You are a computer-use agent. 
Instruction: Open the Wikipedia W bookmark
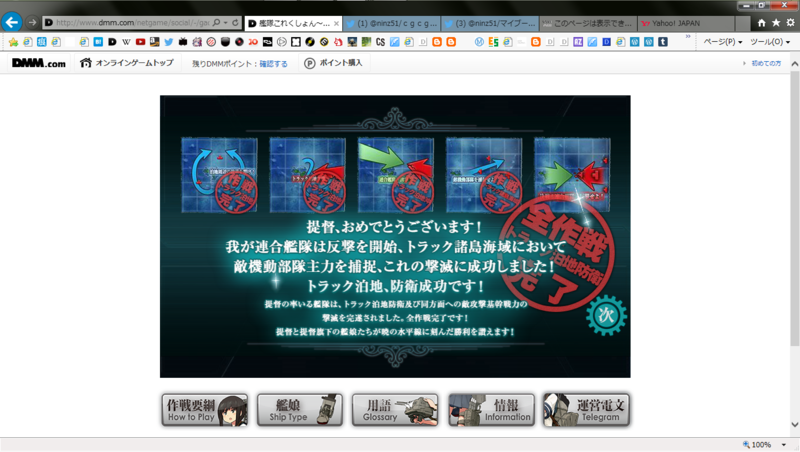pos(126,42)
